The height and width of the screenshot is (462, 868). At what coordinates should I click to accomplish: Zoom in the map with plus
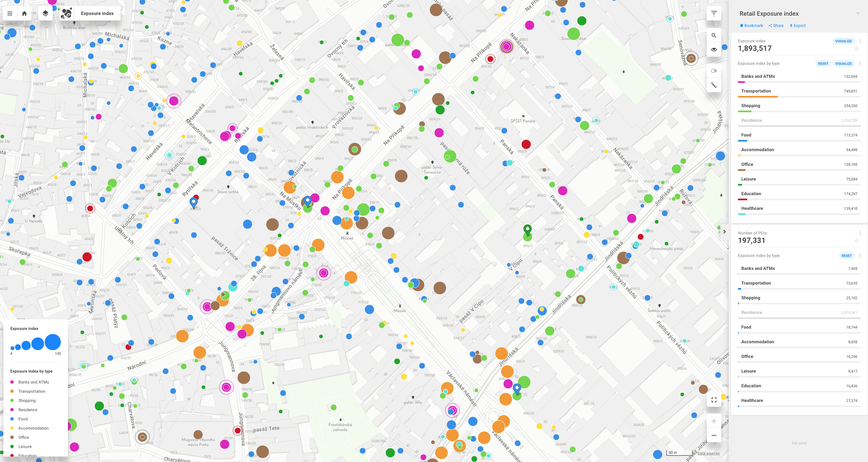(714, 421)
